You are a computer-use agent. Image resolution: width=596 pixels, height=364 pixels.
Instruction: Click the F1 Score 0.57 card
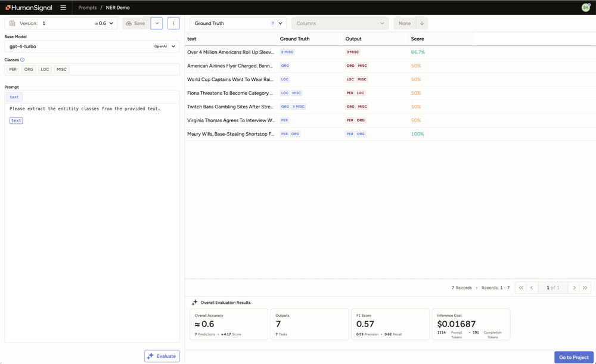[390, 325]
